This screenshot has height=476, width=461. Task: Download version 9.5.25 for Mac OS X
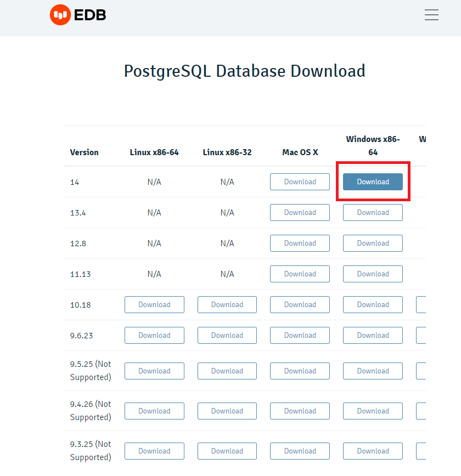point(300,371)
